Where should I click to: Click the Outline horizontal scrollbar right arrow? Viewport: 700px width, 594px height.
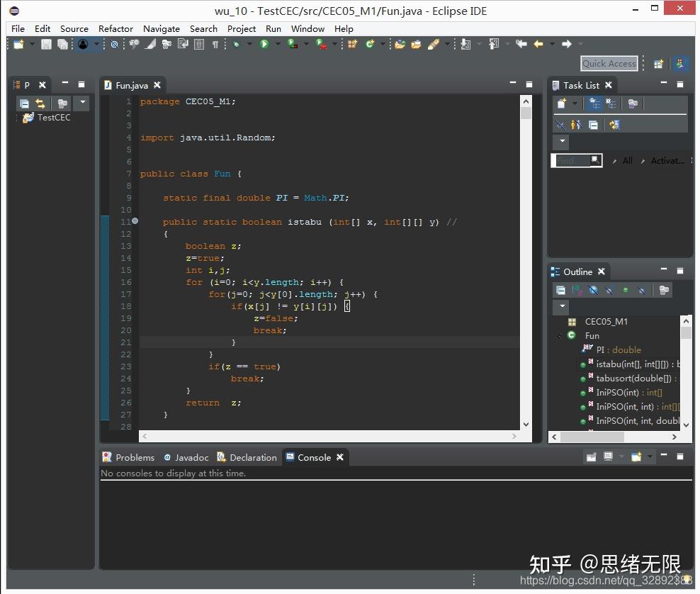click(674, 437)
